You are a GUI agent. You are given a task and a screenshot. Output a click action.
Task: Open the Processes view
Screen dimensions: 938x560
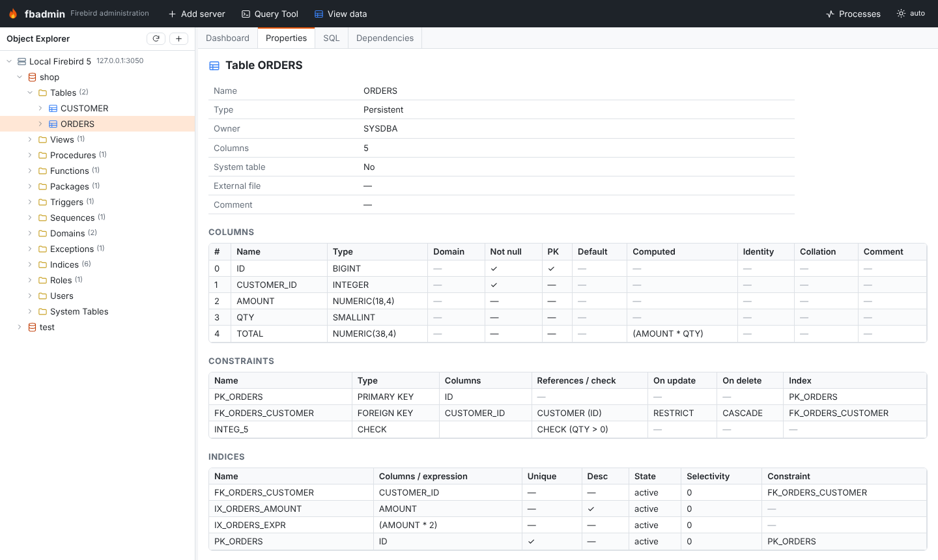click(x=853, y=14)
